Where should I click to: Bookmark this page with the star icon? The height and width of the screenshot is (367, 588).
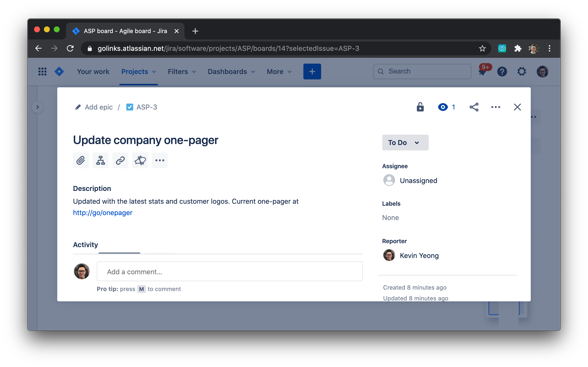[x=482, y=48]
